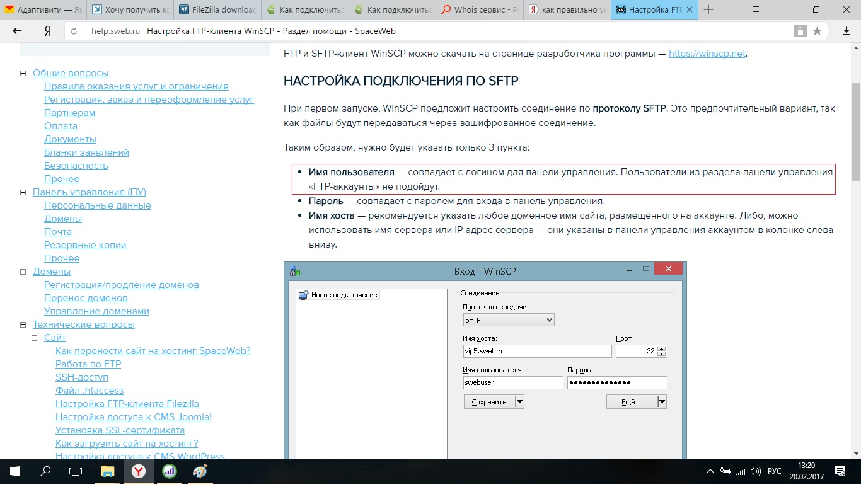Open the "Работа по FTP" link
Image resolution: width=861 pixels, height=504 pixels.
[88, 364]
